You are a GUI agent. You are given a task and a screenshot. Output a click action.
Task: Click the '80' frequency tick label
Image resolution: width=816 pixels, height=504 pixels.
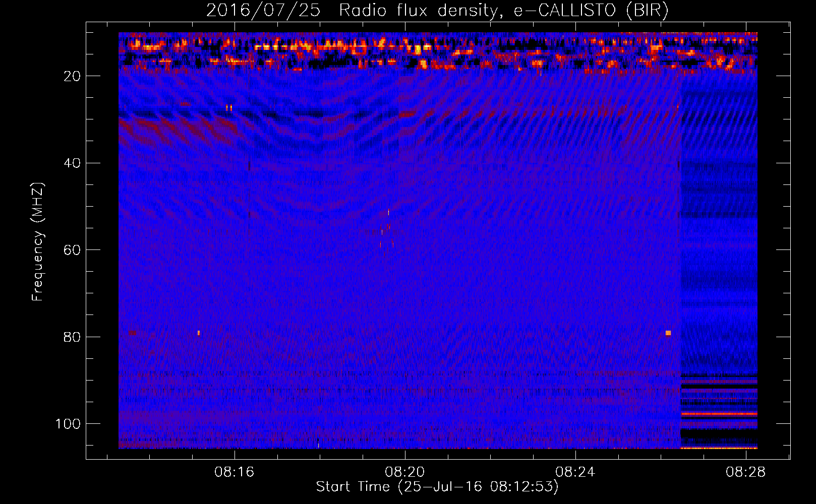click(73, 337)
